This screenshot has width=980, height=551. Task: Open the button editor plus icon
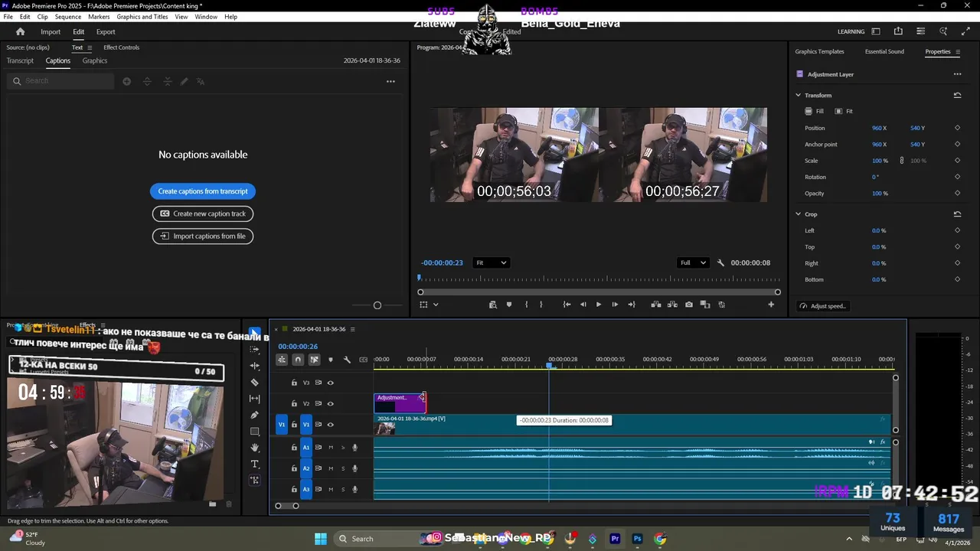(771, 305)
